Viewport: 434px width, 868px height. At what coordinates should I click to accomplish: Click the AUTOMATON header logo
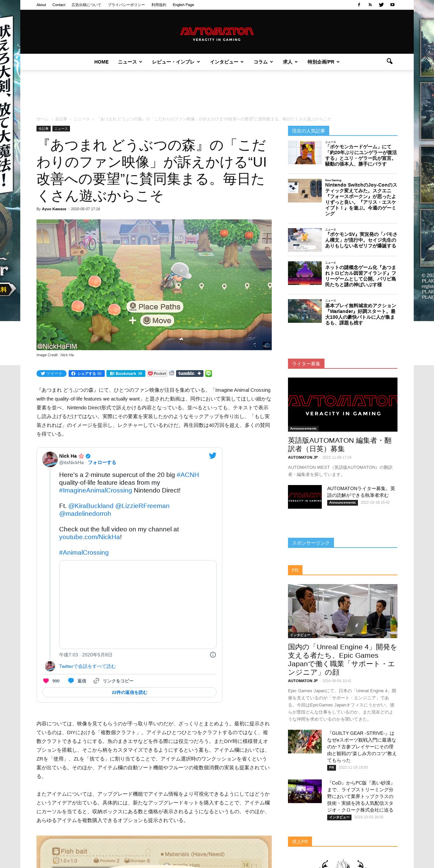tap(217, 34)
